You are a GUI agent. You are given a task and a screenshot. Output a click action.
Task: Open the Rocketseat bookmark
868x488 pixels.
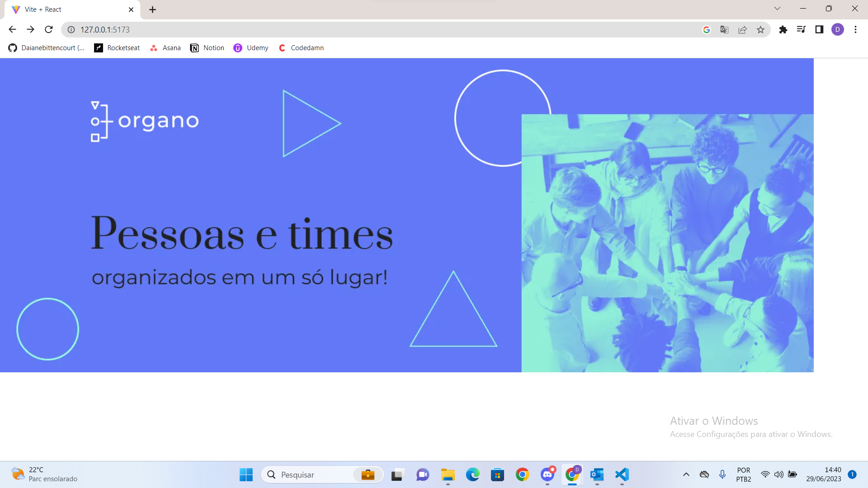(117, 48)
